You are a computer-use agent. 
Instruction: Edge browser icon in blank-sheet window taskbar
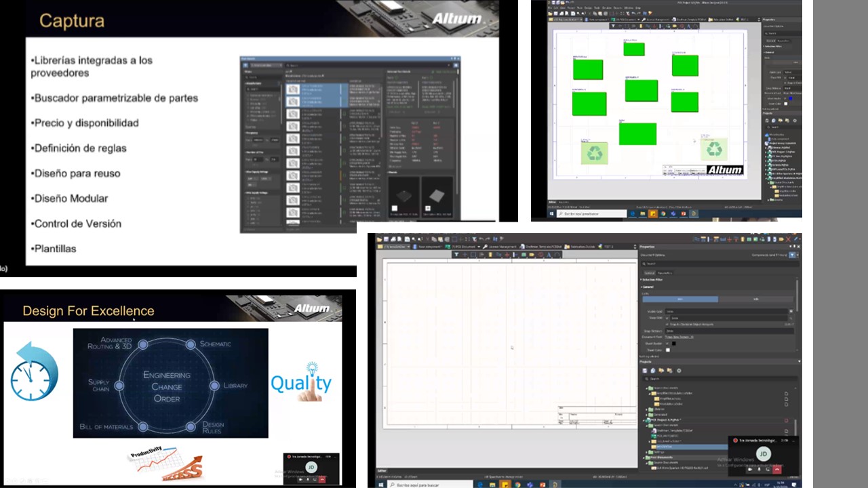(480, 485)
